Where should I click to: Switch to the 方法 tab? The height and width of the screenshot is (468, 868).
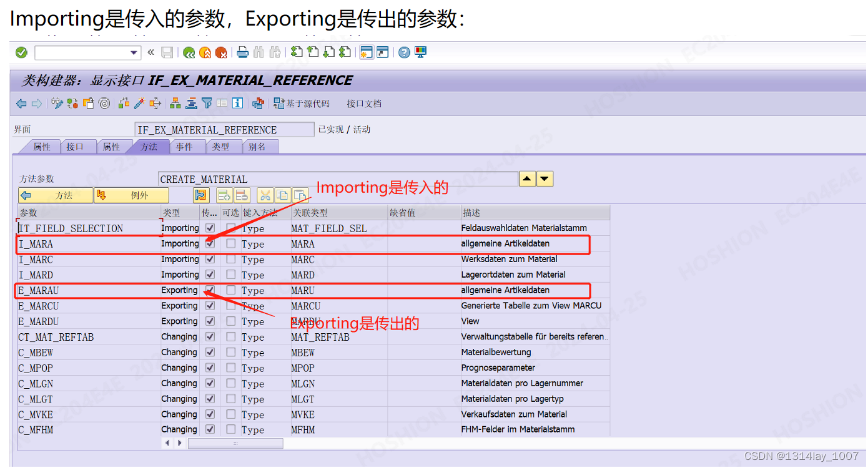(149, 147)
